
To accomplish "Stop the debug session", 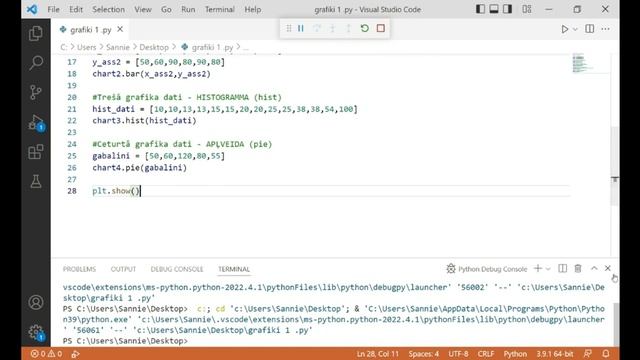I will click(x=381, y=28).
